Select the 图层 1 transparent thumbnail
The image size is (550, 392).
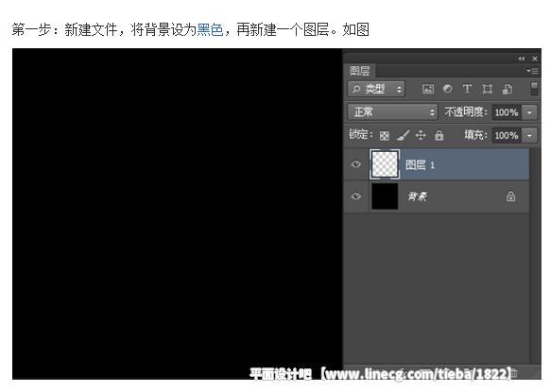[385, 164]
